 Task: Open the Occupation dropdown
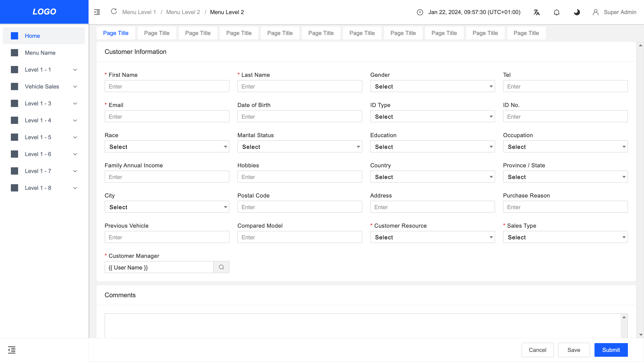565,147
